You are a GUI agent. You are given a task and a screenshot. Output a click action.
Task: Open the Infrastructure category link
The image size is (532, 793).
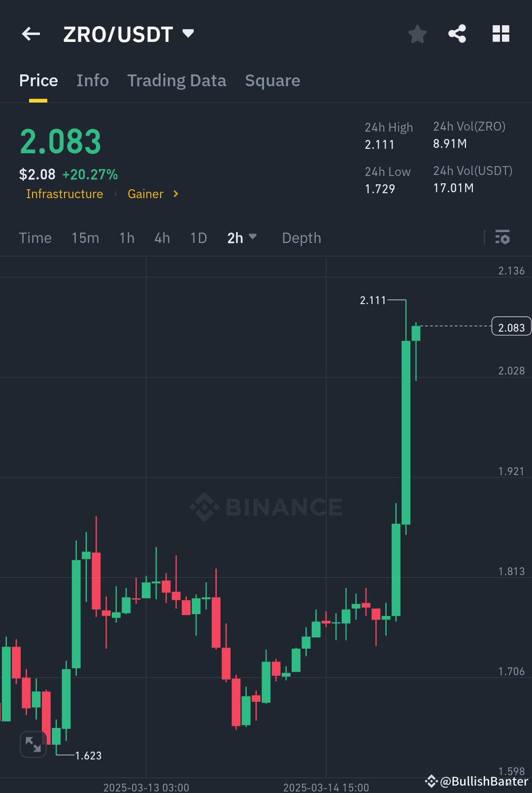click(x=64, y=194)
